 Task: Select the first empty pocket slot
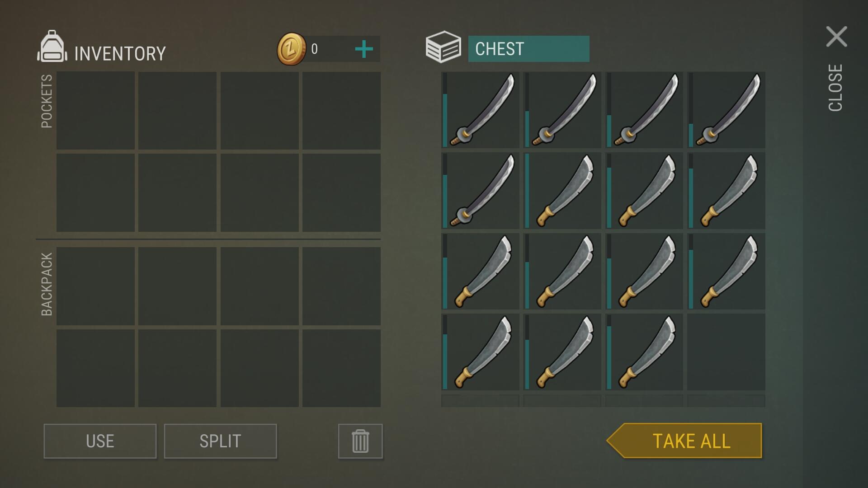[x=95, y=110]
